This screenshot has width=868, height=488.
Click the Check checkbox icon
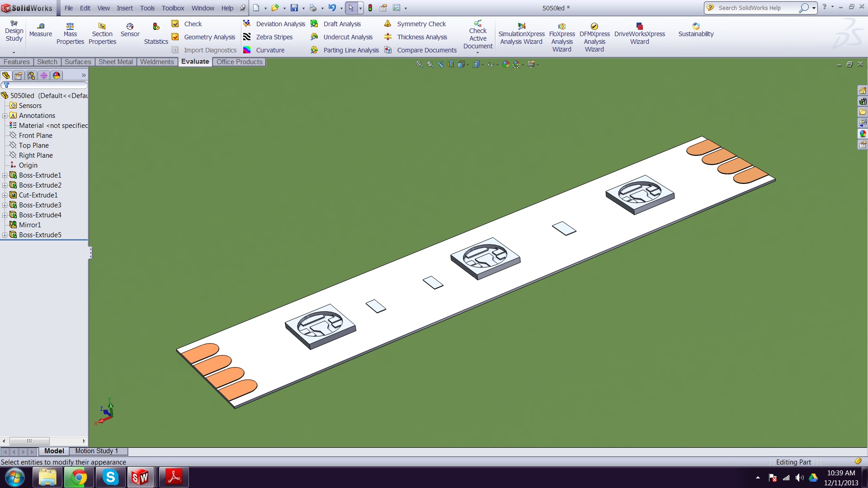[175, 24]
